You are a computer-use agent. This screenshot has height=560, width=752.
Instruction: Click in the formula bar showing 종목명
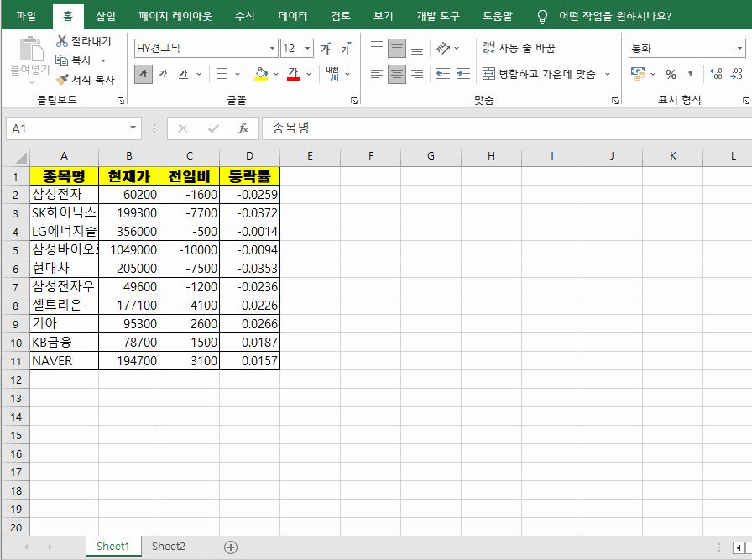(506, 128)
